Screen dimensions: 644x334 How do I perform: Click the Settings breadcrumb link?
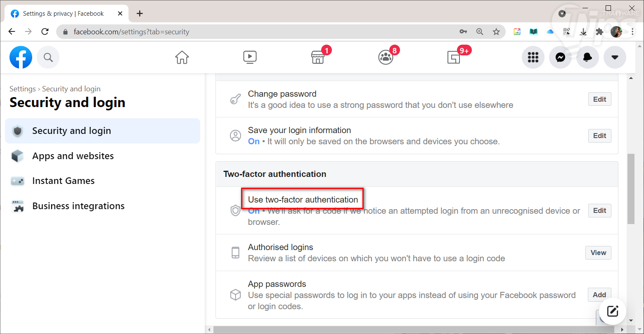[23, 89]
